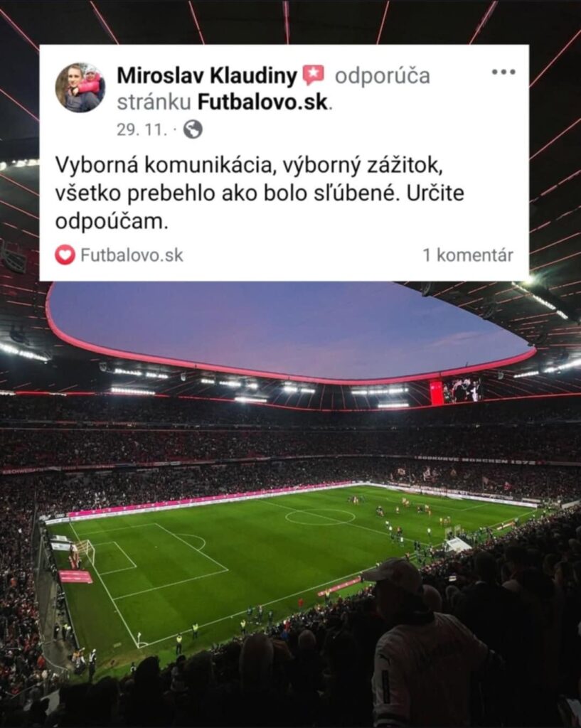Click the post date 29. 11.

tap(142, 130)
